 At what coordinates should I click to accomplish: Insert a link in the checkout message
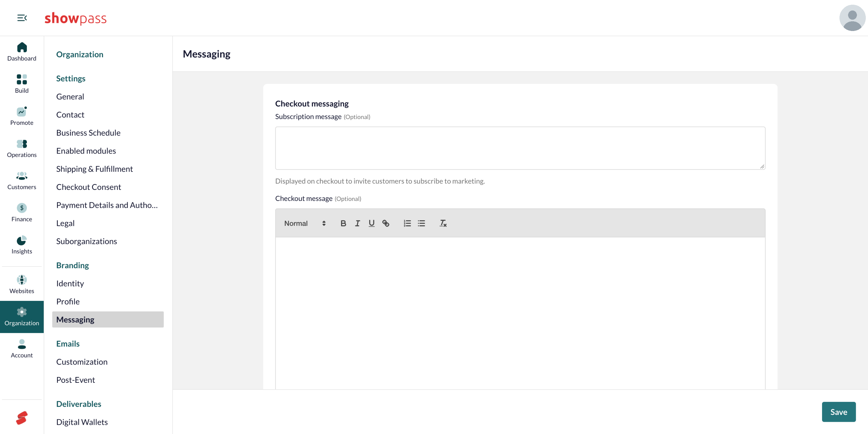(386, 223)
